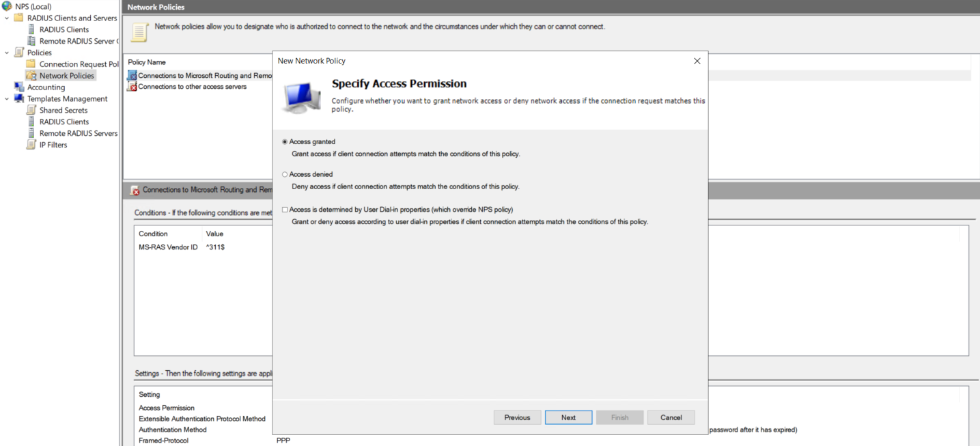Select the Access denied radio button
Image resolution: width=980 pixels, height=446 pixels.
[x=285, y=175]
